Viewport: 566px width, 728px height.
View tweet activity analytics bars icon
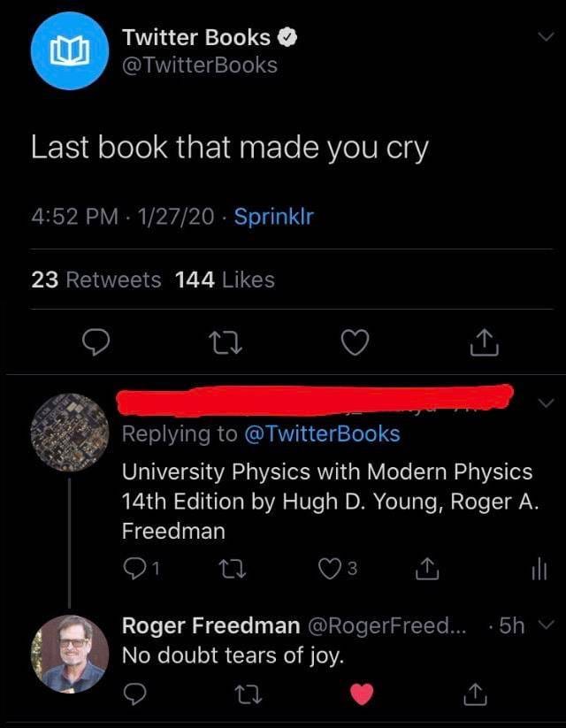539,569
